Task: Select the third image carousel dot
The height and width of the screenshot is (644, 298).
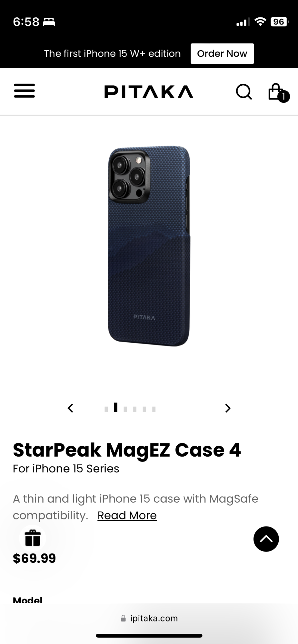Action: 125,409
